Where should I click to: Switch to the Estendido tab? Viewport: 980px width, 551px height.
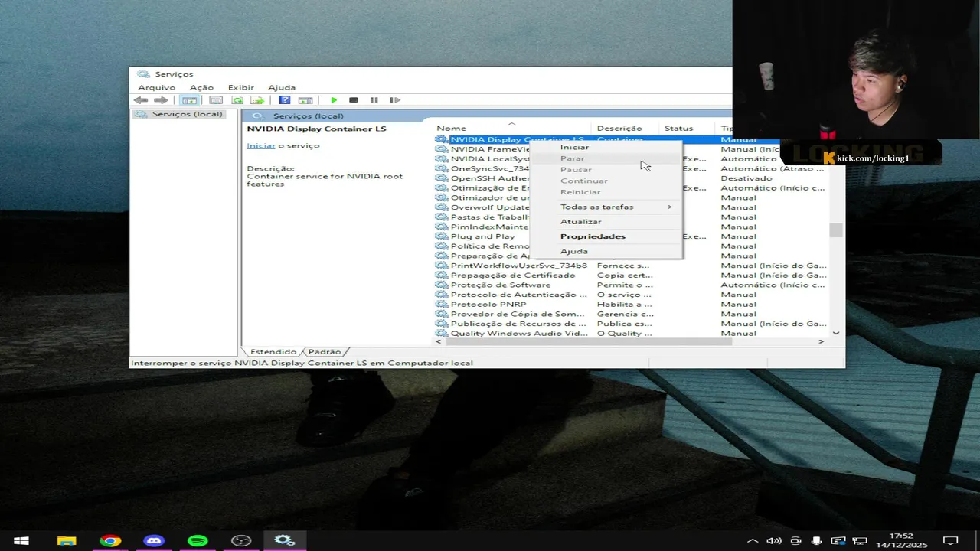273,351
